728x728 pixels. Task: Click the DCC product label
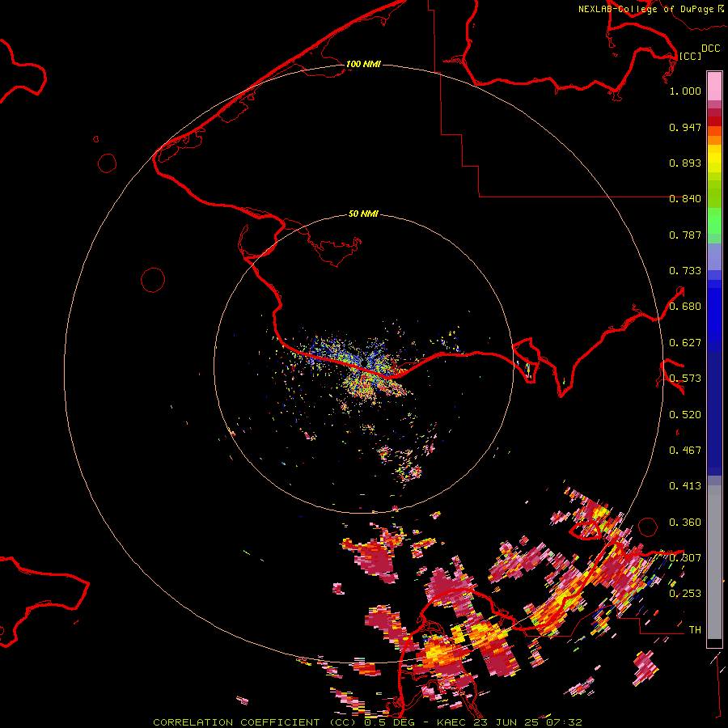point(711,49)
